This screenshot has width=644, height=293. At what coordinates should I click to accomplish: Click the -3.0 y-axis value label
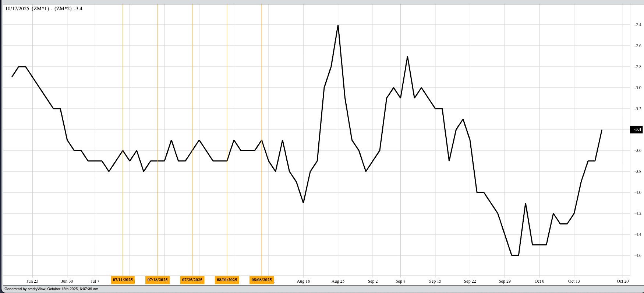tap(637, 88)
